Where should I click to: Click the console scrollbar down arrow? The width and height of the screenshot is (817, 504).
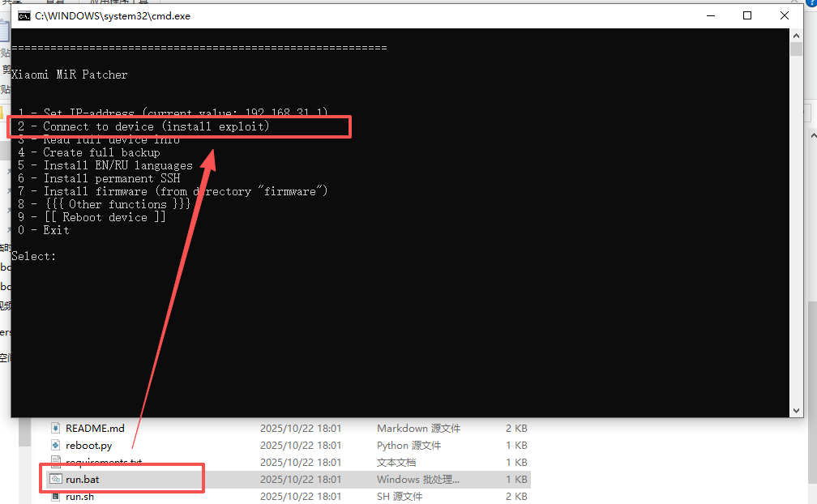coord(797,411)
